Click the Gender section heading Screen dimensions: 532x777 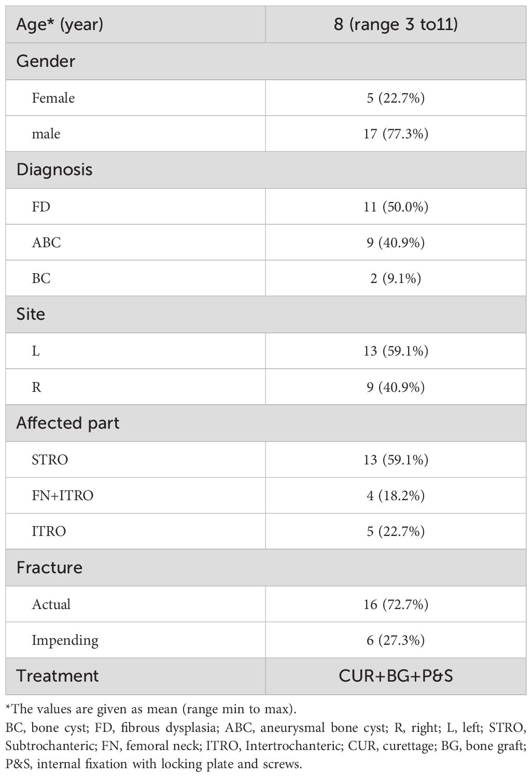click(x=46, y=61)
